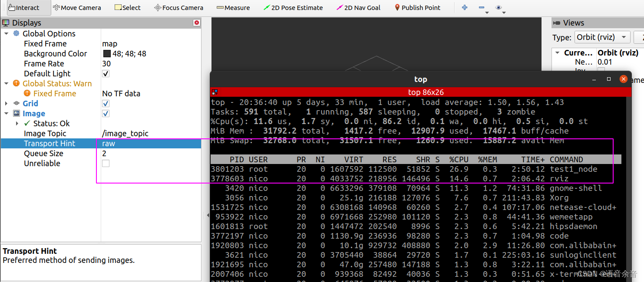Maximize the top terminal window
This screenshot has height=282, width=644.
pos(609,79)
